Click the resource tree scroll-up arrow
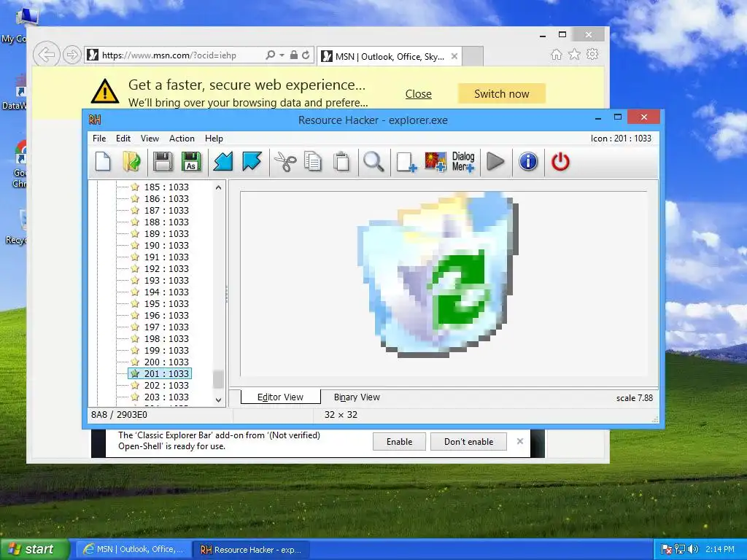This screenshot has width=747, height=560. click(x=218, y=187)
